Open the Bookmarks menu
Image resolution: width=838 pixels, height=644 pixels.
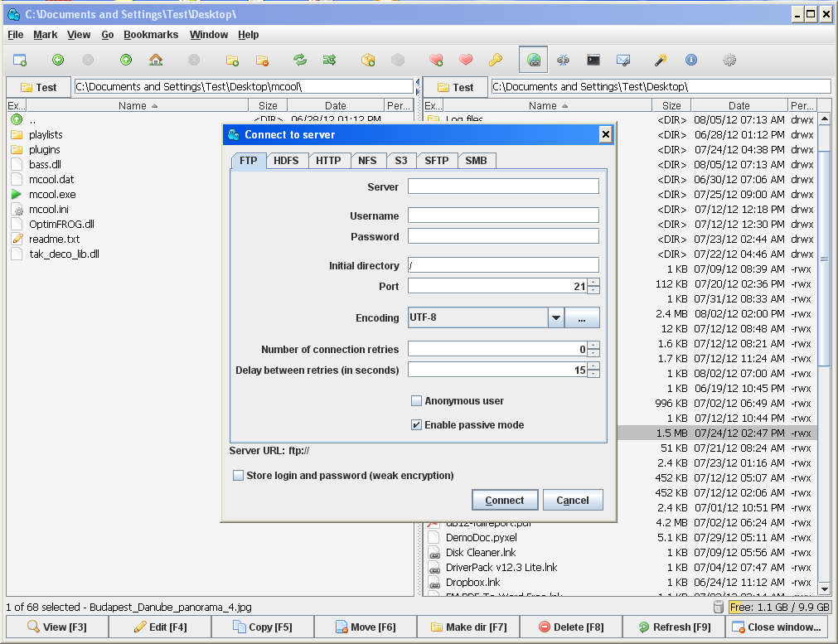coord(151,35)
